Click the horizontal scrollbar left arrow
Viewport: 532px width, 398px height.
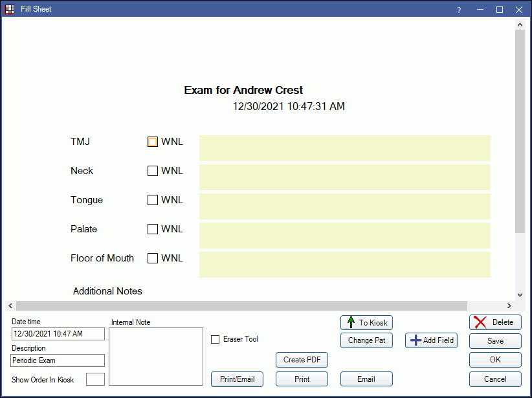pos(10,305)
